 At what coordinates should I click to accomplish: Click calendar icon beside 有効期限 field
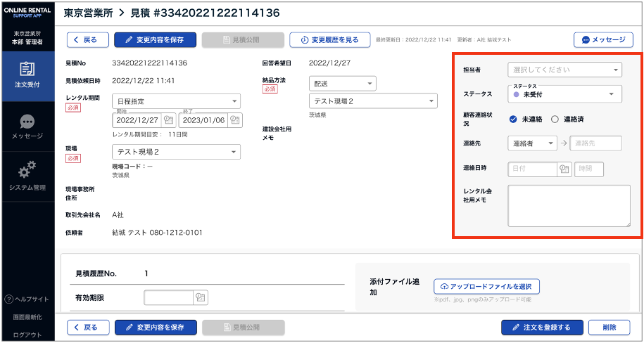tap(201, 298)
